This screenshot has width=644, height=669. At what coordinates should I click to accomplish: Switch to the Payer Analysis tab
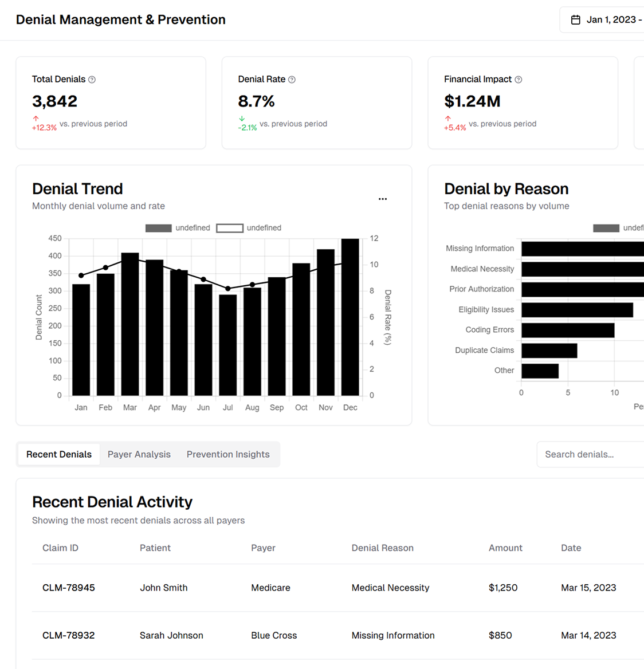coord(139,454)
